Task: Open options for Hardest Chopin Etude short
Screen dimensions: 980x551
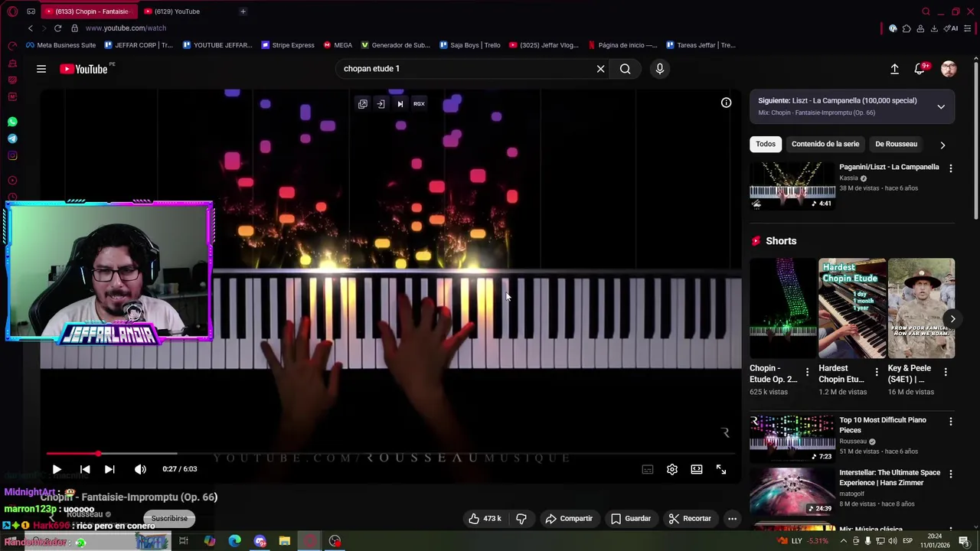Action: [x=877, y=372]
